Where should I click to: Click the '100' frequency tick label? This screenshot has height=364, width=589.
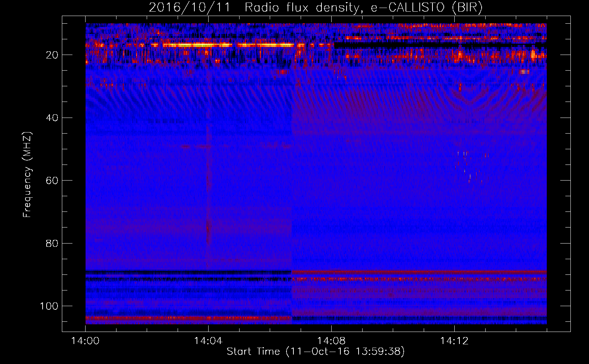click(x=49, y=306)
